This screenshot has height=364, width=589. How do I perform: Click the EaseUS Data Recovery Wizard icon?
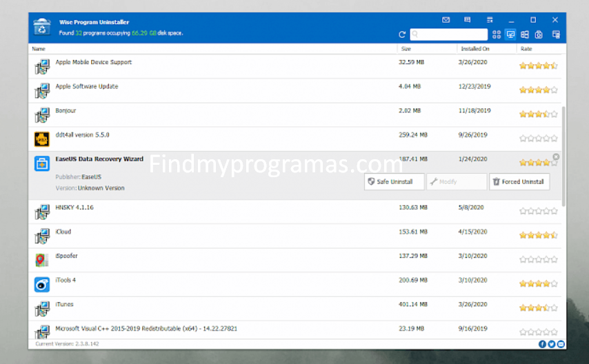coord(41,164)
